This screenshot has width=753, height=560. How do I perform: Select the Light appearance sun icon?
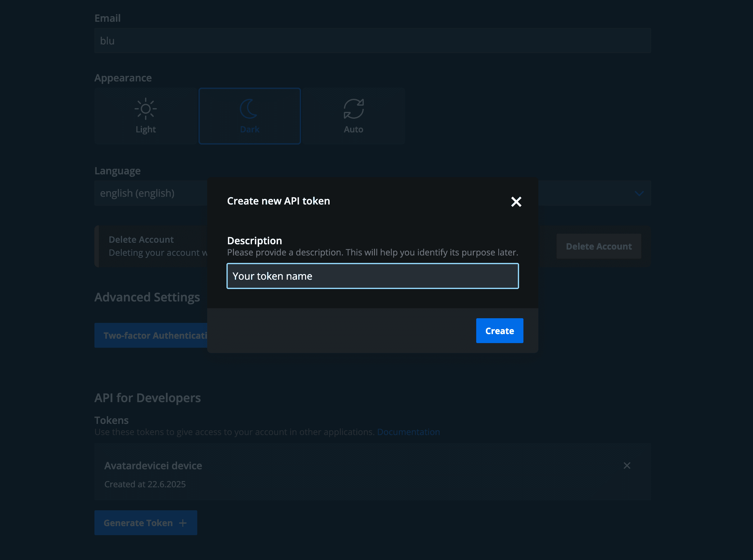(145, 109)
